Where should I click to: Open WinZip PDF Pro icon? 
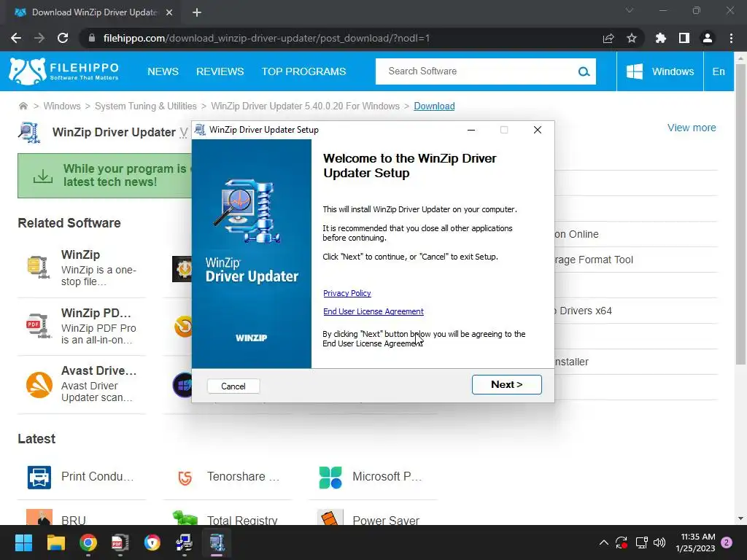(38, 325)
